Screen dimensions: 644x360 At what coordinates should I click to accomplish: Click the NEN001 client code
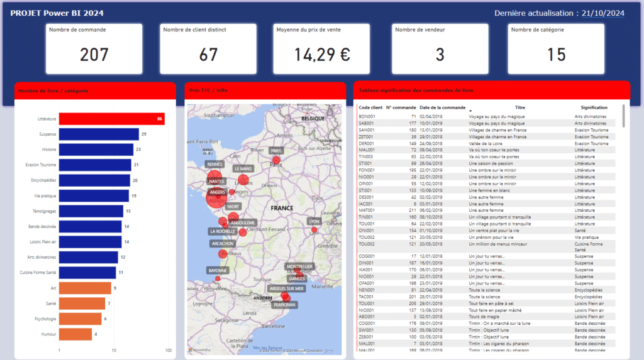(x=367, y=290)
